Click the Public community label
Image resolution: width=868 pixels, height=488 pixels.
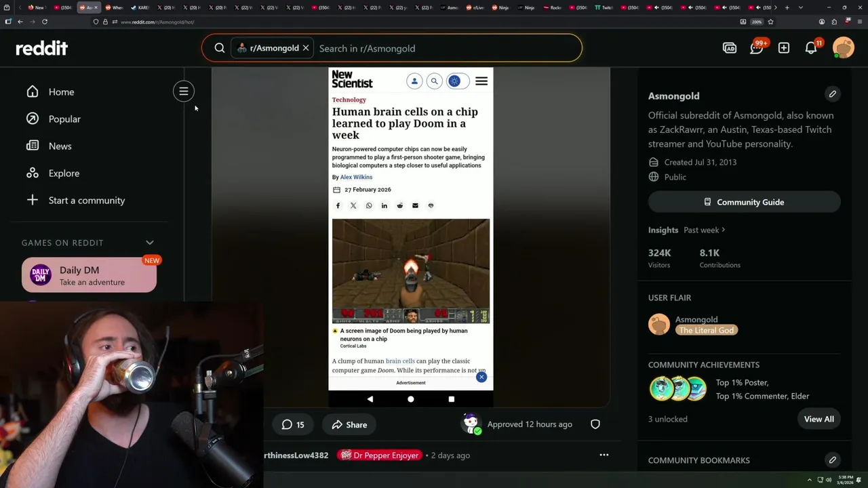pyautogui.click(x=675, y=177)
